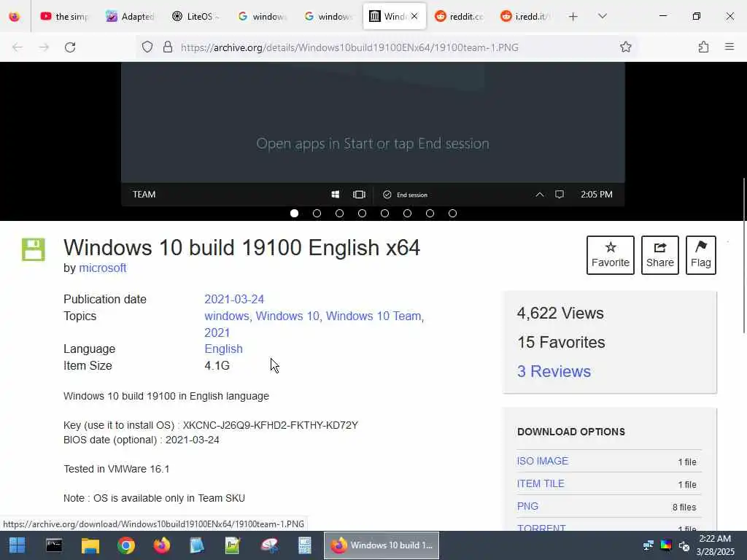Select sixth carousel image dot

(407, 214)
